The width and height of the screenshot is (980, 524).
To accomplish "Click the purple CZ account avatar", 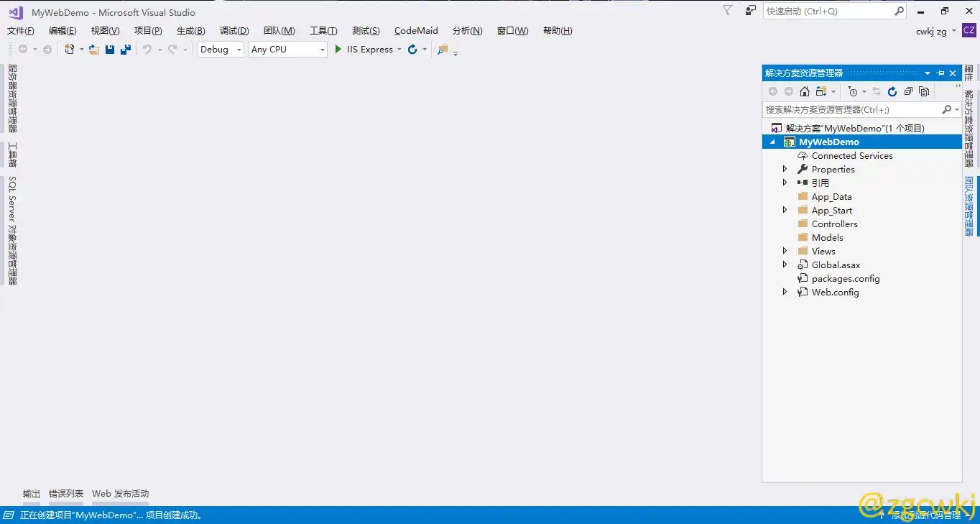I will coord(969,30).
